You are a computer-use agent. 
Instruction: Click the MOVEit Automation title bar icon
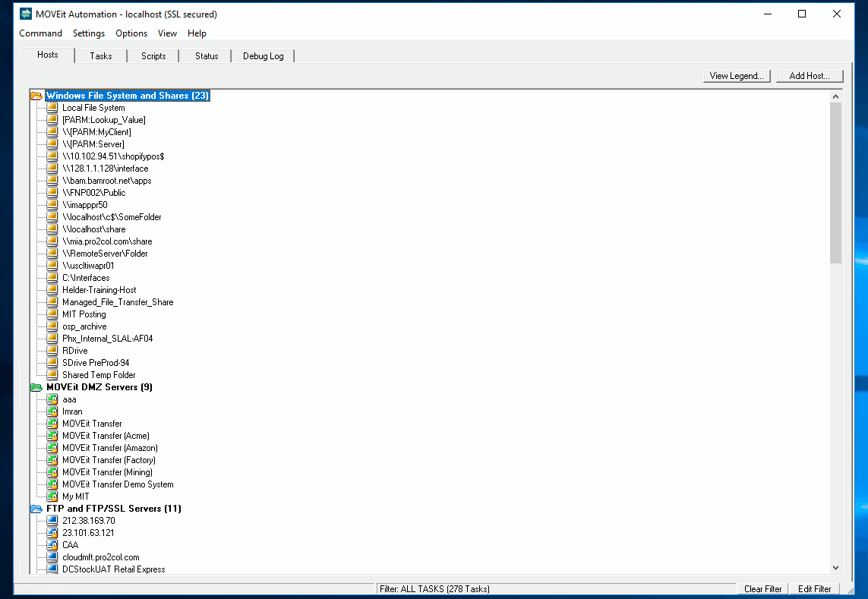point(26,14)
